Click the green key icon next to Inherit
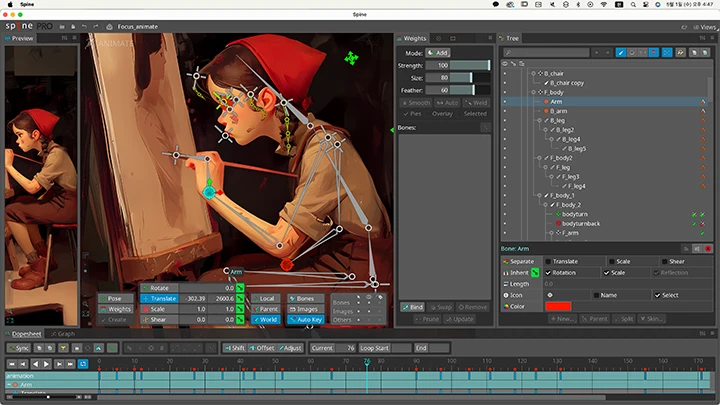This screenshot has width=720, height=405. click(535, 273)
